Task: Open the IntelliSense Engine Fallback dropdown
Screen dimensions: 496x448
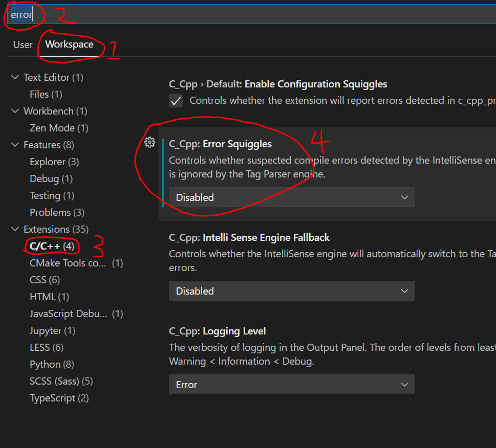Action: point(291,291)
